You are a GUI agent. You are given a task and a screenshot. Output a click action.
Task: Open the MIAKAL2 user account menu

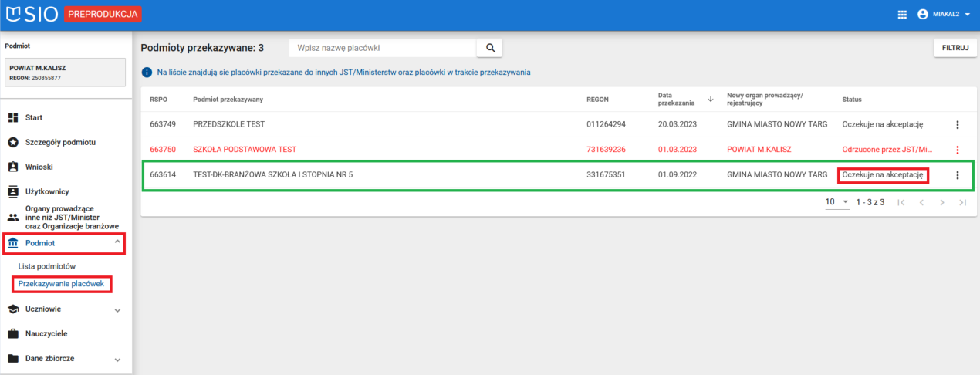(943, 15)
